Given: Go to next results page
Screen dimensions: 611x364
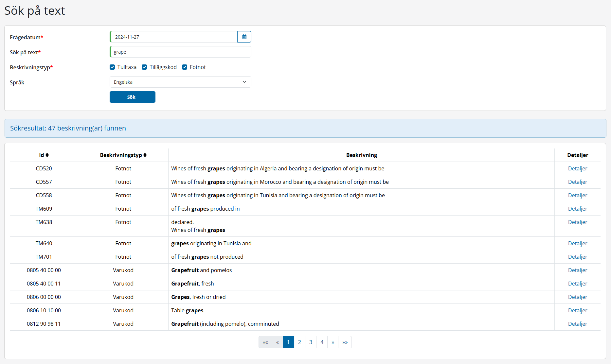Looking at the screenshot, I should [x=332, y=342].
